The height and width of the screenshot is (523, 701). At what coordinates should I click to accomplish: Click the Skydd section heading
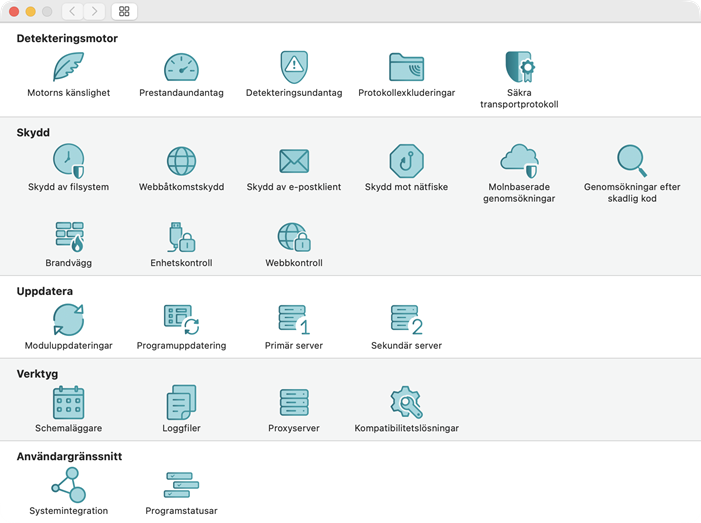[33, 132]
